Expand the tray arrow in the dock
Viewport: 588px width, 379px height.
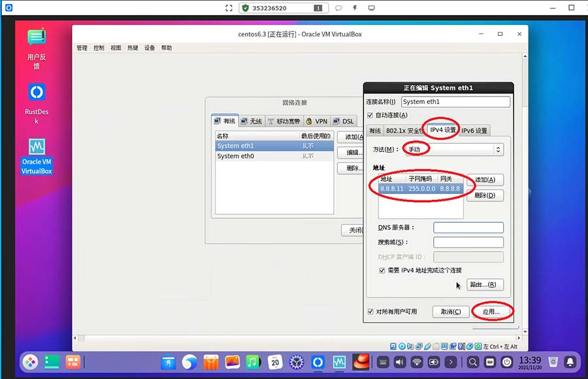point(451,362)
